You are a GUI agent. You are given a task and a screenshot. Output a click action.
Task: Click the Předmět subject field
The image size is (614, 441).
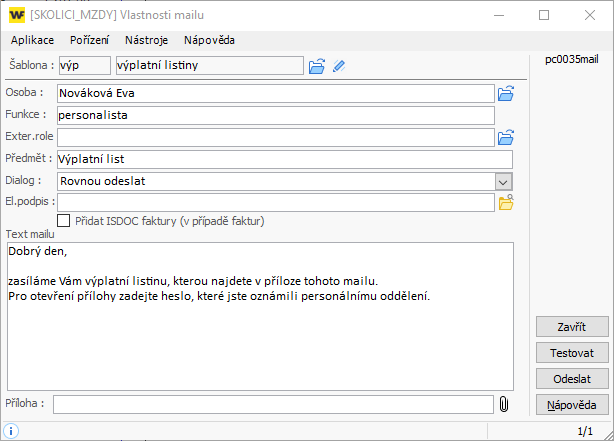click(284, 159)
